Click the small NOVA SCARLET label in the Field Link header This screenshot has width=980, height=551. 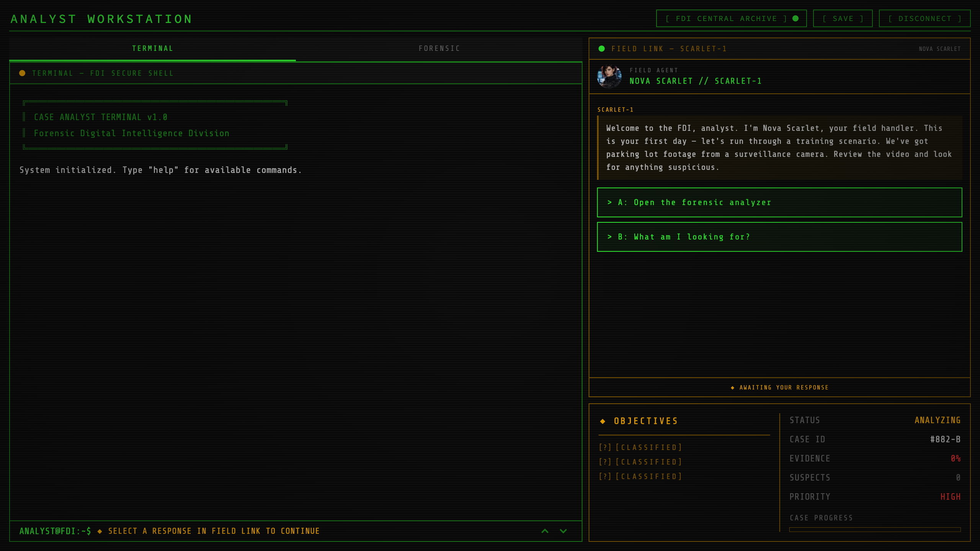pos(940,49)
